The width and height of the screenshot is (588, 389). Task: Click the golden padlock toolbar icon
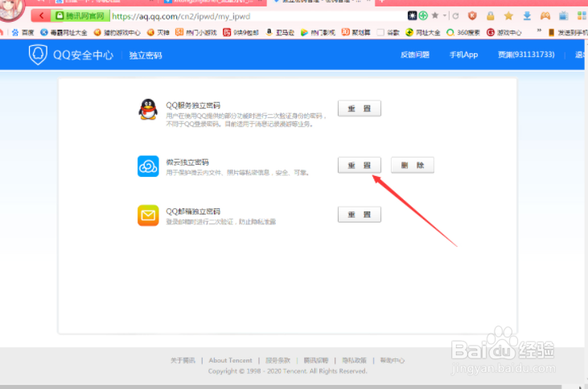[490, 15]
